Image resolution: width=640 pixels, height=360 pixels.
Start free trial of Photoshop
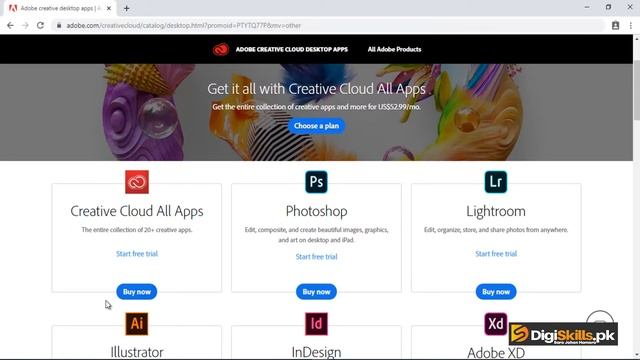pos(316,256)
